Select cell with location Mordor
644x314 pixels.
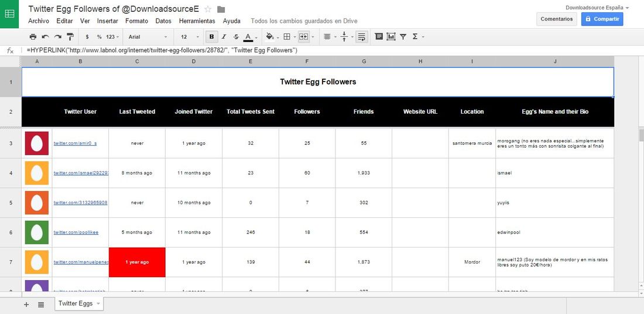[472, 262]
